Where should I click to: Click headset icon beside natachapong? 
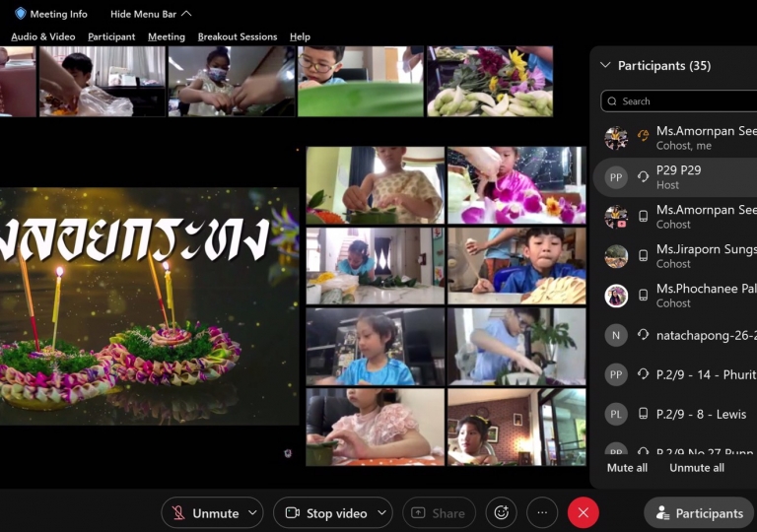point(643,334)
